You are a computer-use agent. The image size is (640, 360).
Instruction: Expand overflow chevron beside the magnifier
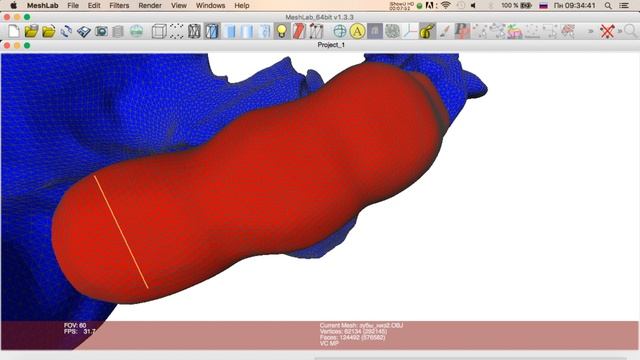pyautogui.click(x=620, y=31)
